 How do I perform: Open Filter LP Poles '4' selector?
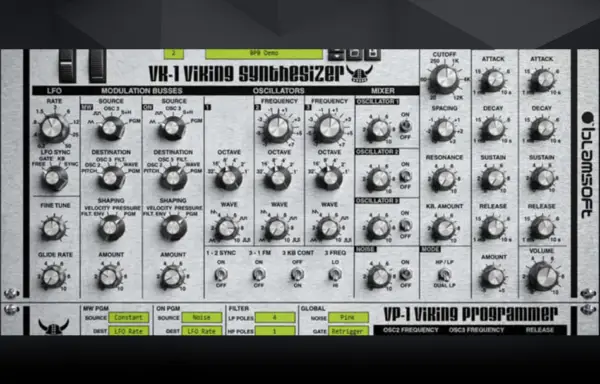click(x=275, y=317)
